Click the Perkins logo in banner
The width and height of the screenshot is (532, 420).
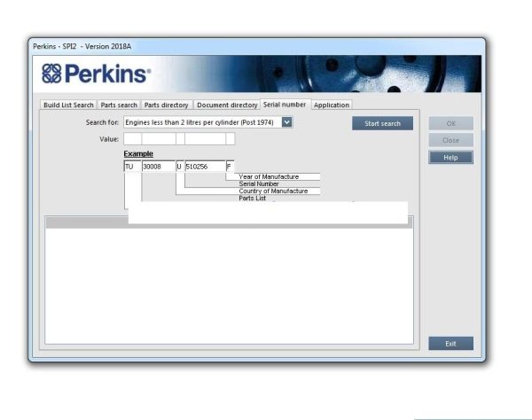(x=96, y=74)
